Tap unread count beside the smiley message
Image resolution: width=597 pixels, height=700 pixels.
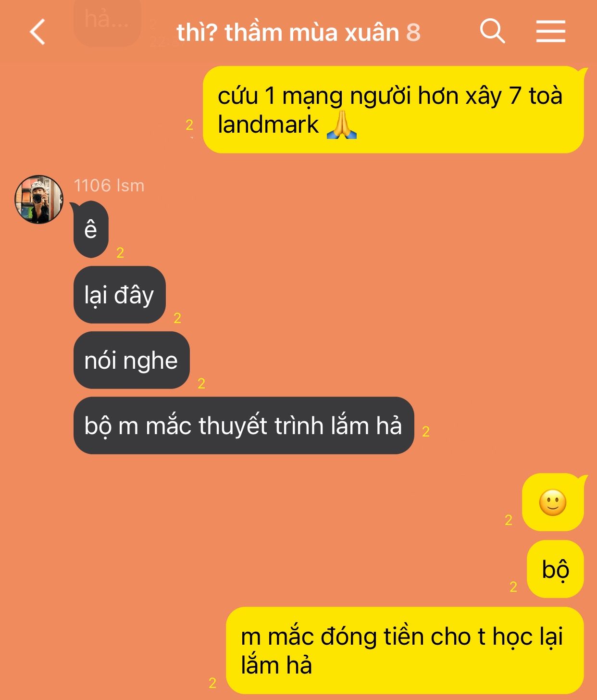click(509, 520)
